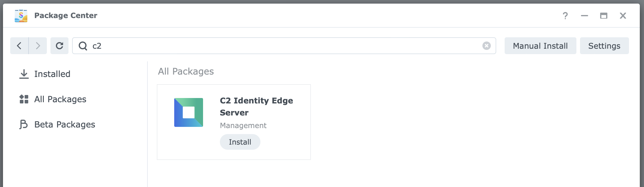Click the Package Center app icon
Screen dimensions: 644x187
coord(21,16)
